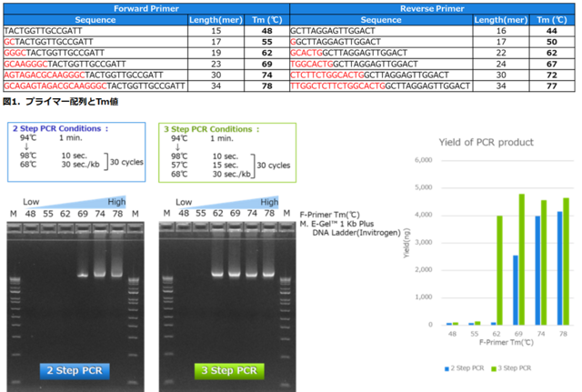Click the caption "図1. プライマー配列とTm値"
Screen dimensions: 582x392
click(61, 101)
